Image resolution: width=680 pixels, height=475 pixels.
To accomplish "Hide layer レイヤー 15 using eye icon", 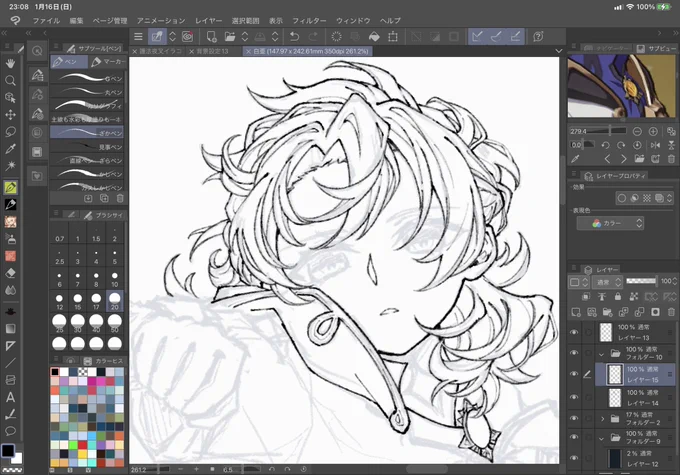I will coord(574,373).
